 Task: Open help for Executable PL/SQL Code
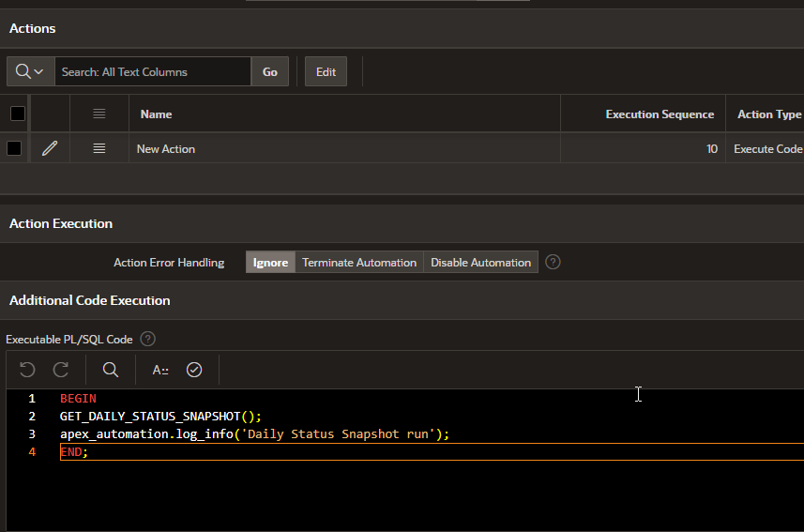click(147, 339)
